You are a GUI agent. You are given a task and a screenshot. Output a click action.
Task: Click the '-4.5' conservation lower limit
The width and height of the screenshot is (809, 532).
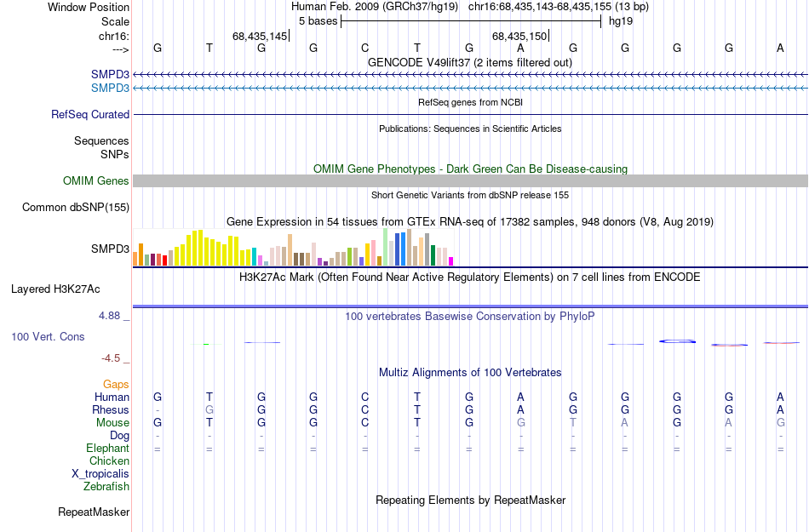tap(111, 358)
